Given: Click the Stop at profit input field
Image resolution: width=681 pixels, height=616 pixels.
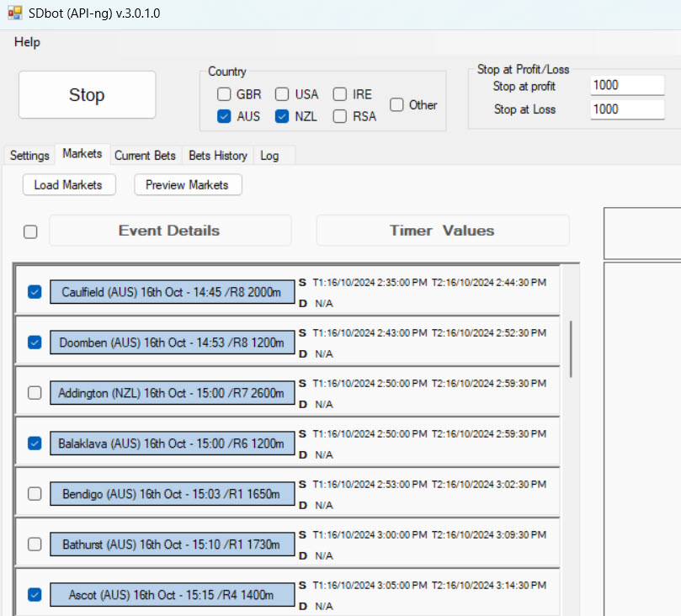Looking at the screenshot, I should point(627,86).
